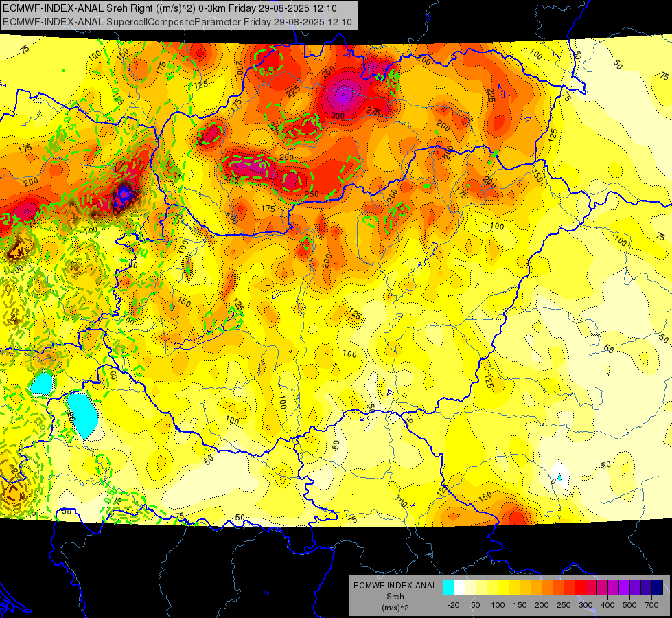Click the legend's ECMWF-INDEX-ANAL label
The height and width of the screenshot is (618, 672).
tap(395, 586)
